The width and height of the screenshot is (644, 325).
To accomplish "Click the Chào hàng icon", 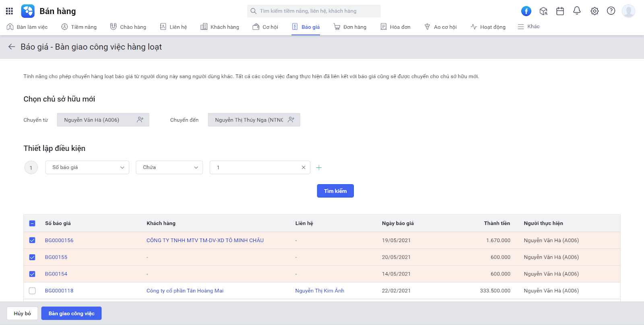I will pyautogui.click(x=114, y=27).
